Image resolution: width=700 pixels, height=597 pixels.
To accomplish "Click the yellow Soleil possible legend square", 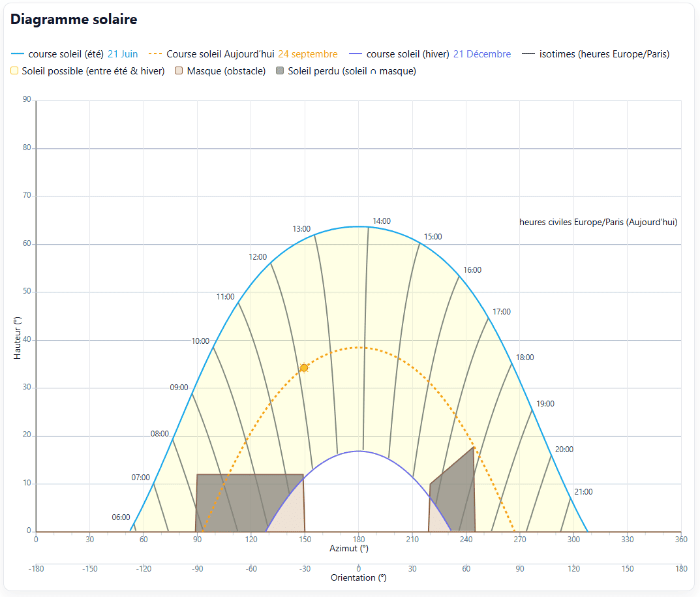I will (x=14, y=71).
